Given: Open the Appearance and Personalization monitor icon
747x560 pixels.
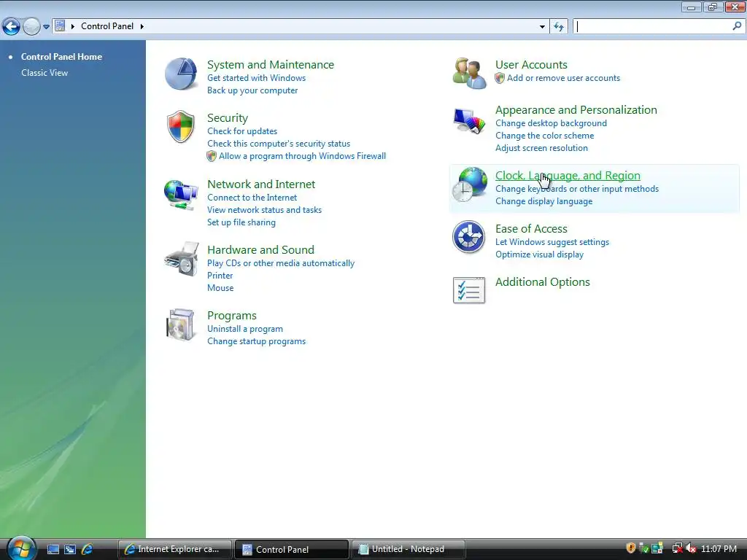Looking at the screenshot, I should click(x=469, y=121).
